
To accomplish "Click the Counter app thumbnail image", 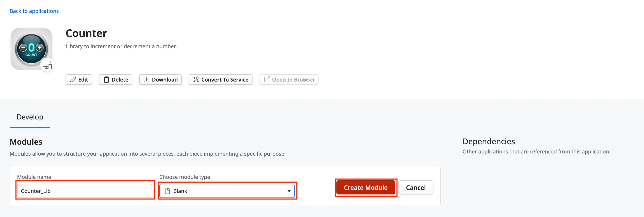I will (x=31, y=48).
